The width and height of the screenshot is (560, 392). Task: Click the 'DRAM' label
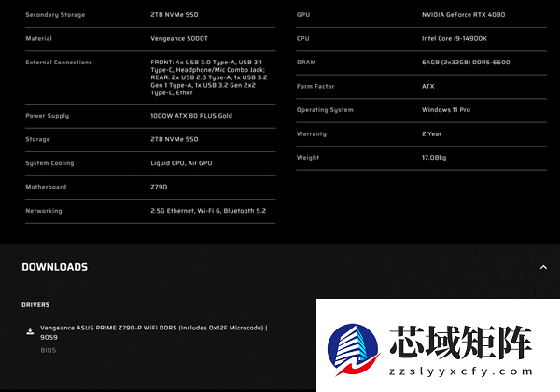click(x=306, y=63)
